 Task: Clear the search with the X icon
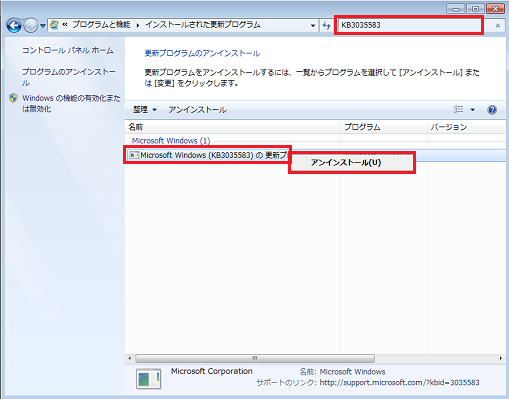pos(498,25)
